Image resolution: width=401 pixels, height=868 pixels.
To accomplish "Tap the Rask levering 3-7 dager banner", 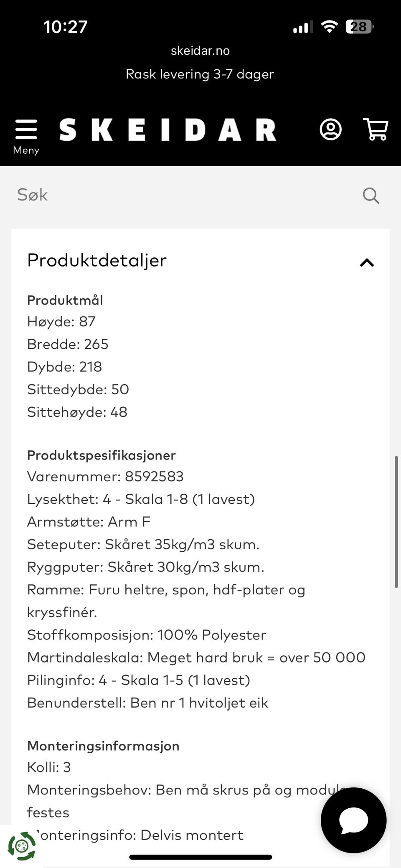I will [x=200, y=74].
